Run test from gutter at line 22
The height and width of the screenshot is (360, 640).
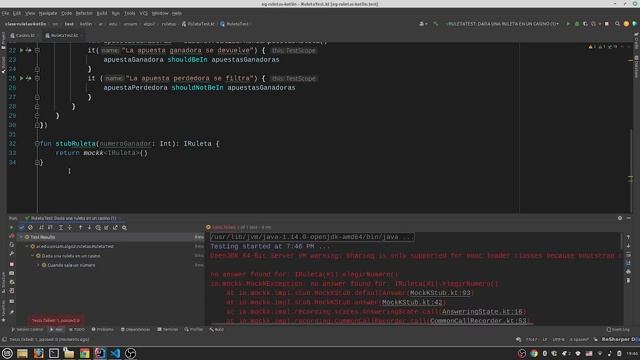22,50
